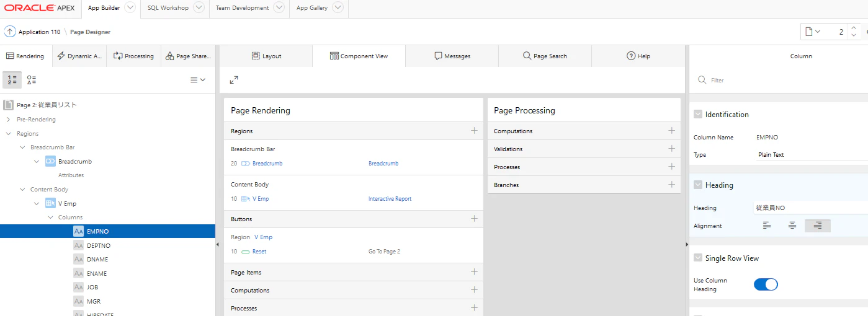Image resolution: width=868 pixels, height=316 pixels.
Task: Add a validation with plus icon
Action: click(671, 149)
